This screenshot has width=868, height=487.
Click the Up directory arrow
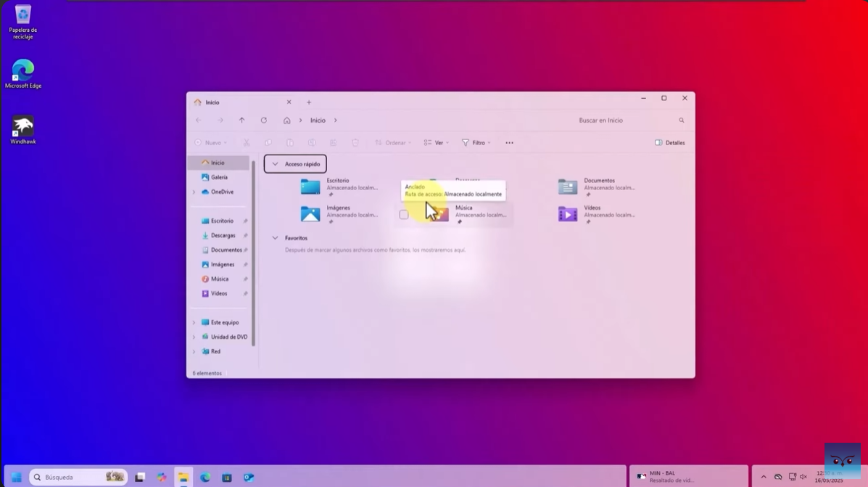(242, 120)
